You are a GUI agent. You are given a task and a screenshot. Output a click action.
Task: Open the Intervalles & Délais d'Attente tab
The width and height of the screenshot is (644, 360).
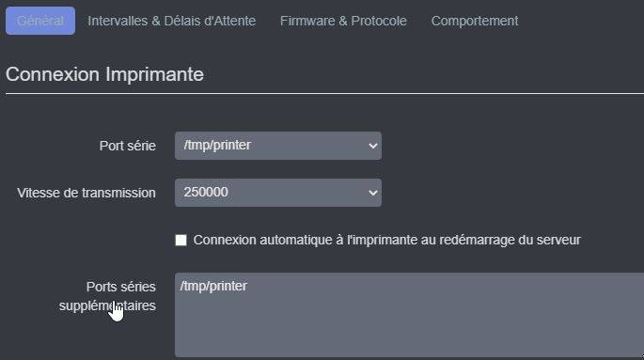[x=172, y=21]
